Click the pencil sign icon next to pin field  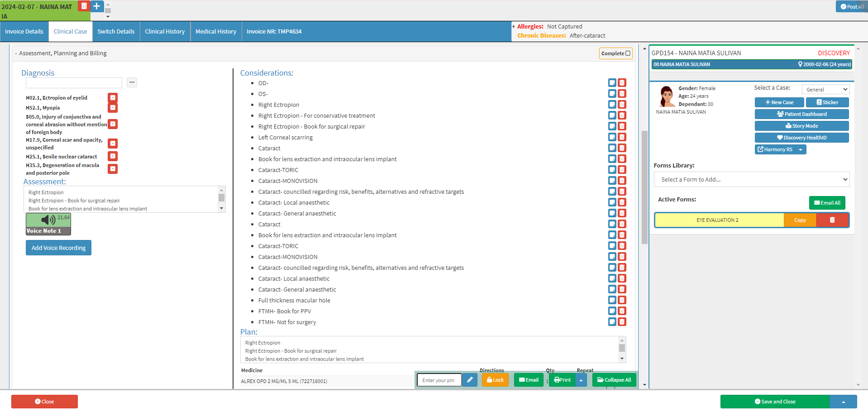[x=470, y=380]
